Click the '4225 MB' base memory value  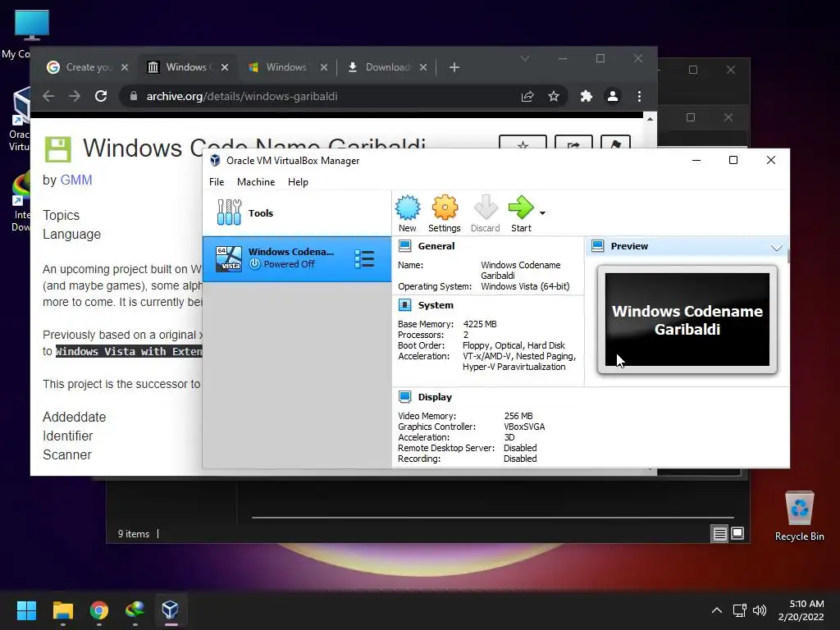coord(480,324)
